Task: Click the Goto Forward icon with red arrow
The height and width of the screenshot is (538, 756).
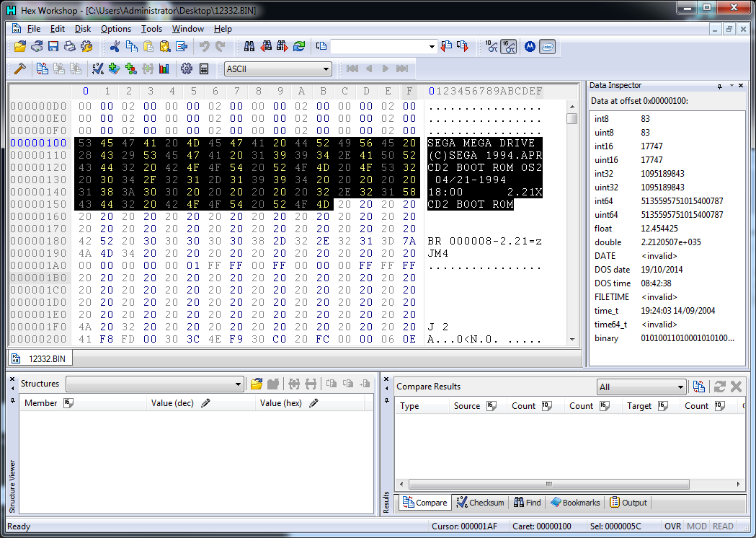Action: coord(463,46)
